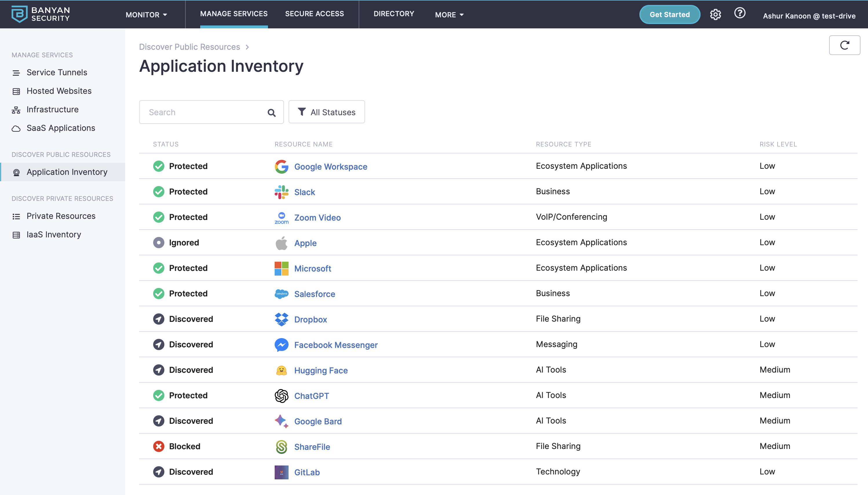This screenshot has width=868, height=495.
Task: Click the Technology type cell for GitLab
Action: 558,472
